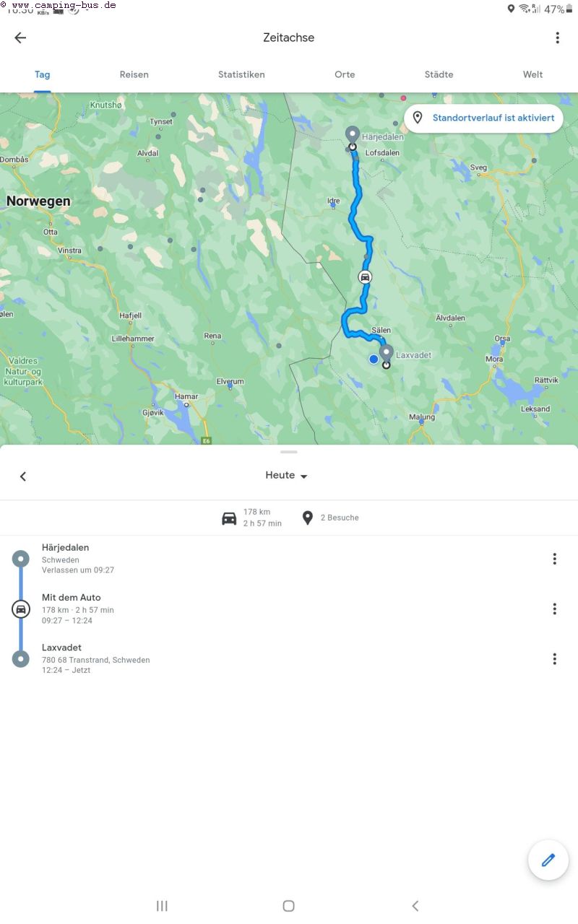Screen dimensions: 578x924
Task: Tap the car icon on the map route
Action: coord(366,277)
